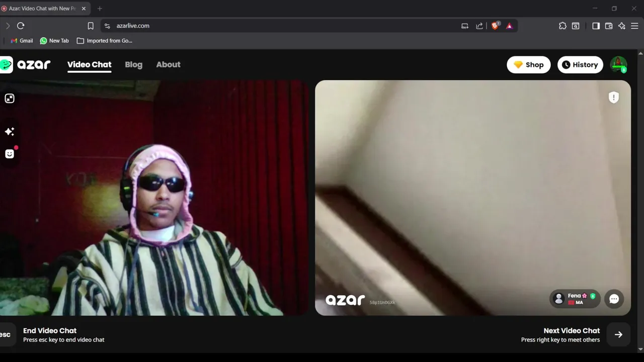
Task: Open the Gmail bookmark
Action: pyautogui.click(x=22, y=41)
